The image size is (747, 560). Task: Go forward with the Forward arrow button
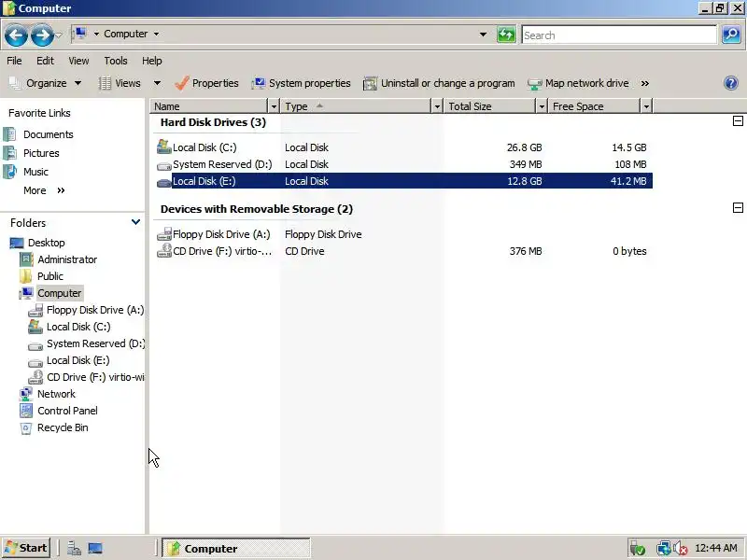(42, 35)
